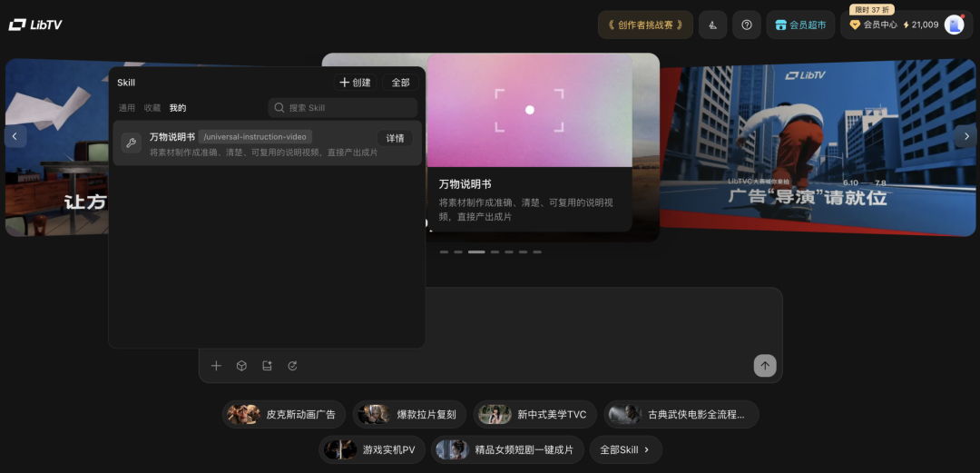Select the last carousel indicator dot
The width and height of the screenshot is (980, 473).
[x=537, y=252]
